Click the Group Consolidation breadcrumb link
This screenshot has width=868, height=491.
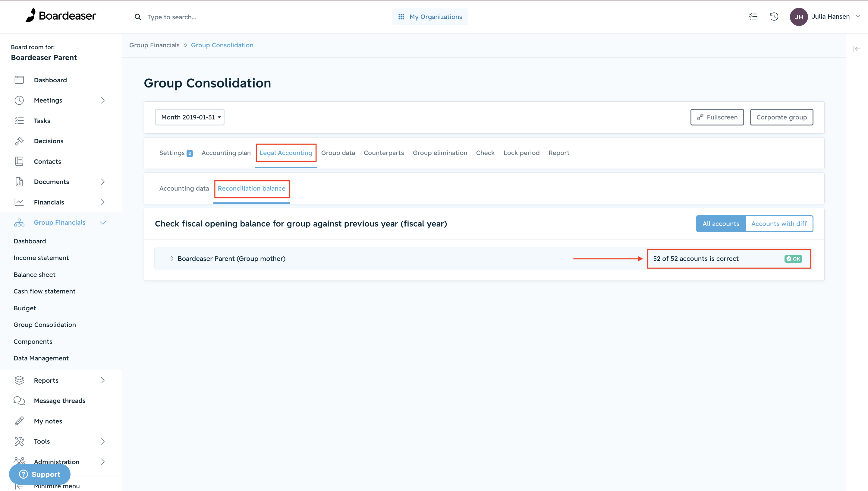pos(222,45)
